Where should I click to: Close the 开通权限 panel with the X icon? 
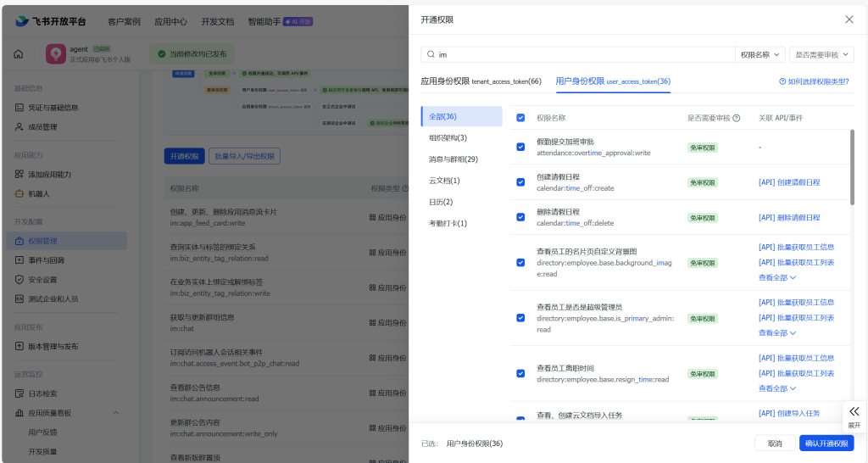(849, 20)
